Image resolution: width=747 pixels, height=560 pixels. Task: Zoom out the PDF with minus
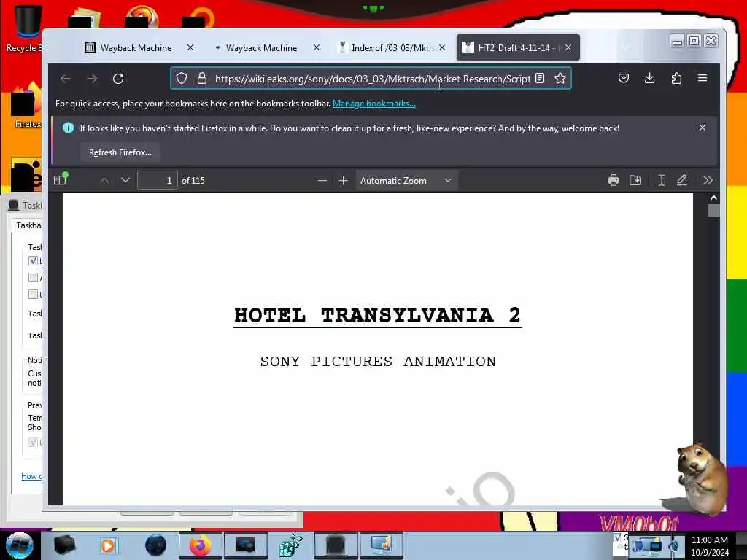coord(322,181)
